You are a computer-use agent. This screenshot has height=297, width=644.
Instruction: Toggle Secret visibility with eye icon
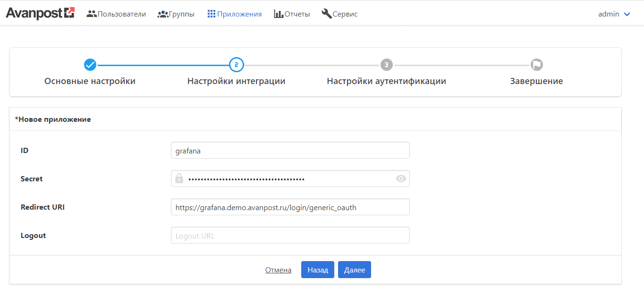[x=401, y=178]
